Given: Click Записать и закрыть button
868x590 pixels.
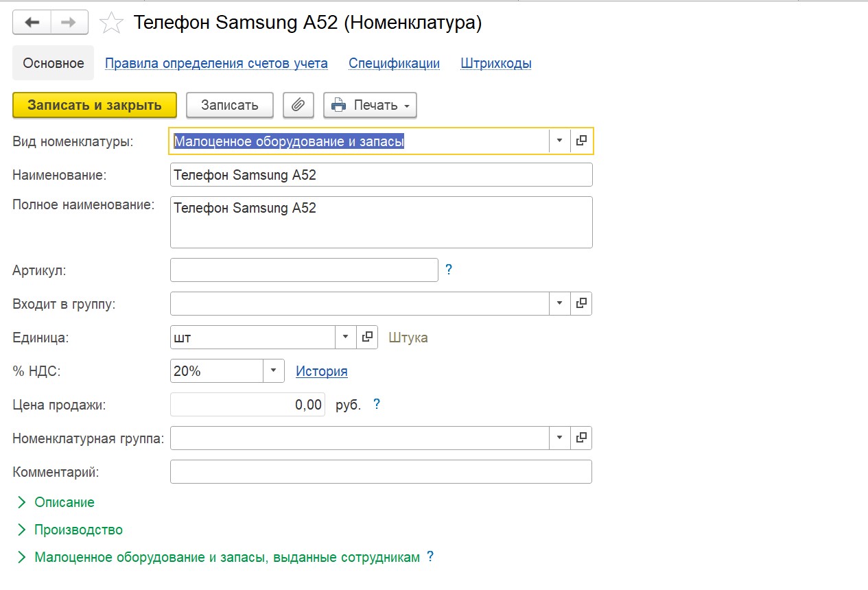Looking at the screenshot, I should (x=95, y=105).
